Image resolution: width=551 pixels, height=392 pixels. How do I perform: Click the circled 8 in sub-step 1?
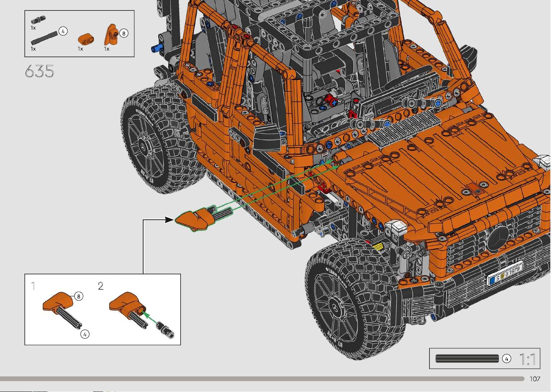coord(78,296)
